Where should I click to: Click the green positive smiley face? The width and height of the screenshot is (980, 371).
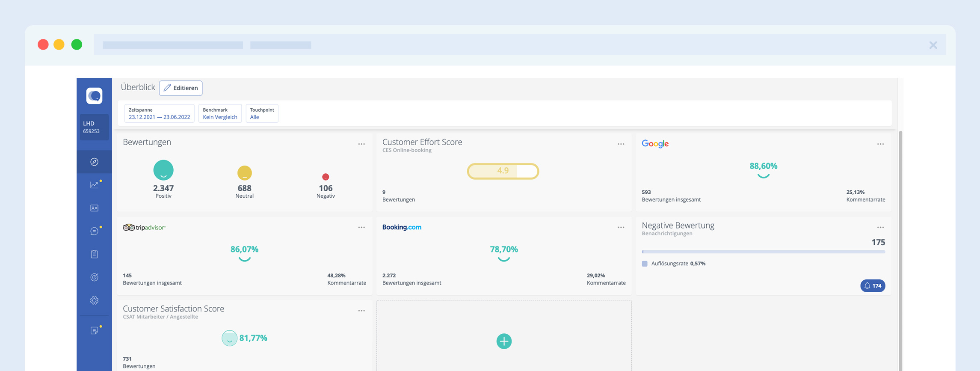click(163, 170)
